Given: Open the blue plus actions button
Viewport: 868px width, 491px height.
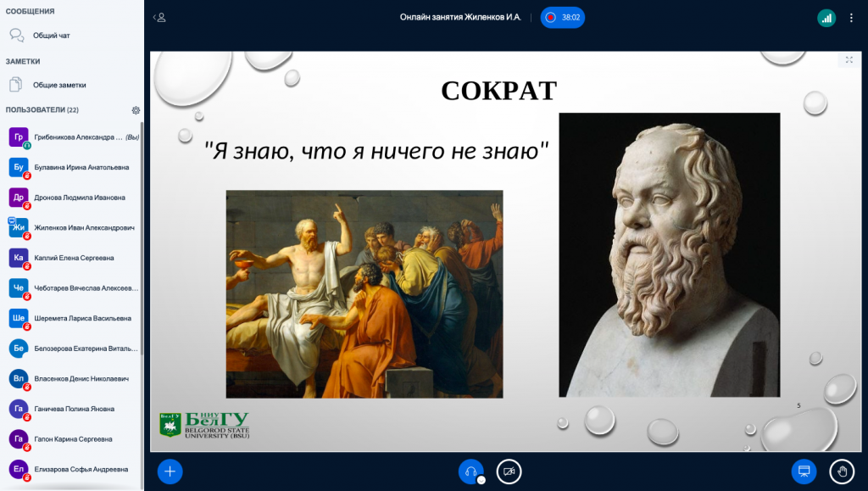Looking at the screenshot, I should 170,471.
